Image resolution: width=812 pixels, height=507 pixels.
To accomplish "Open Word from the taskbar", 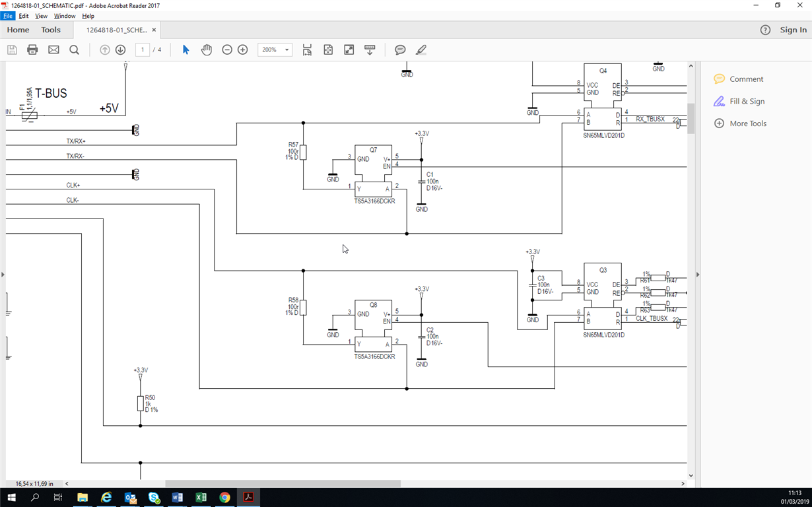I will 178,497.
